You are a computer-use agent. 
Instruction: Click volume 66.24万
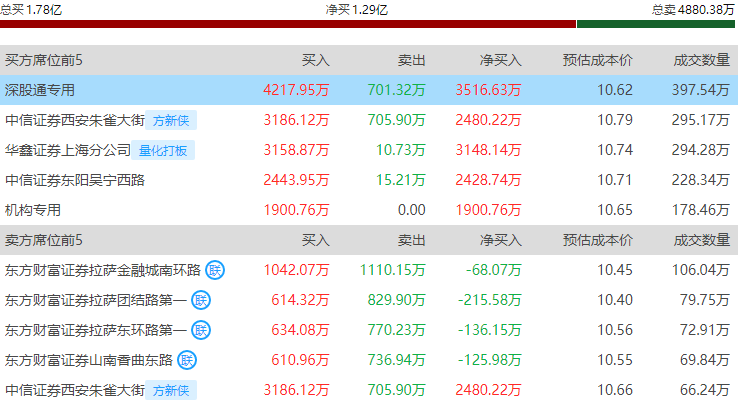pos(705,390)
